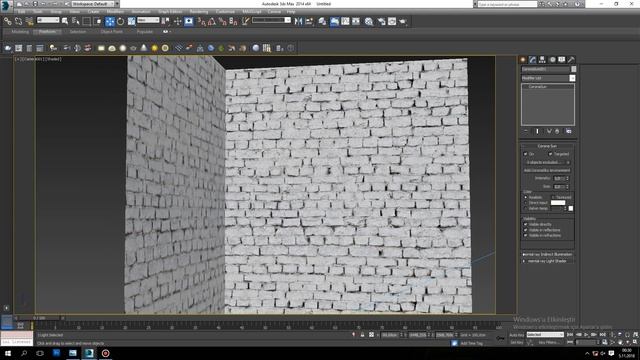
Task: Select the Realistic color radio button
Action: coord(526,197)
